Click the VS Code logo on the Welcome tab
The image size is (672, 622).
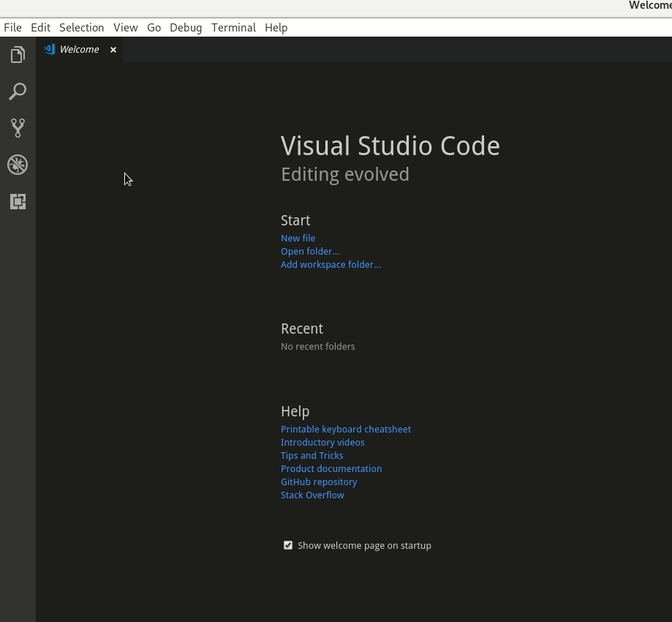[x=49, y=49]
